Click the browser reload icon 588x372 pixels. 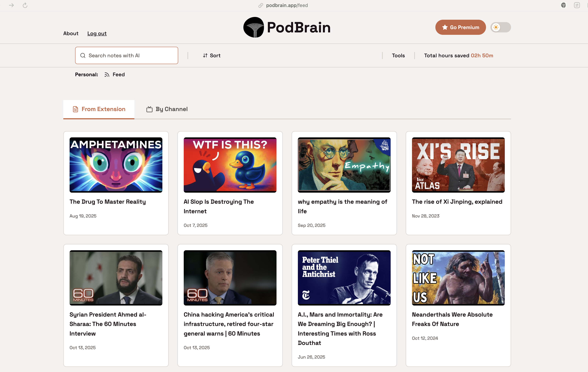25,5
